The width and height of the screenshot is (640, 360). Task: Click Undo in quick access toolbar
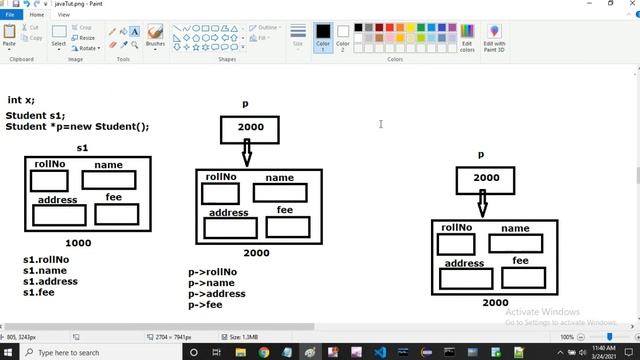[x=27, y=4]
